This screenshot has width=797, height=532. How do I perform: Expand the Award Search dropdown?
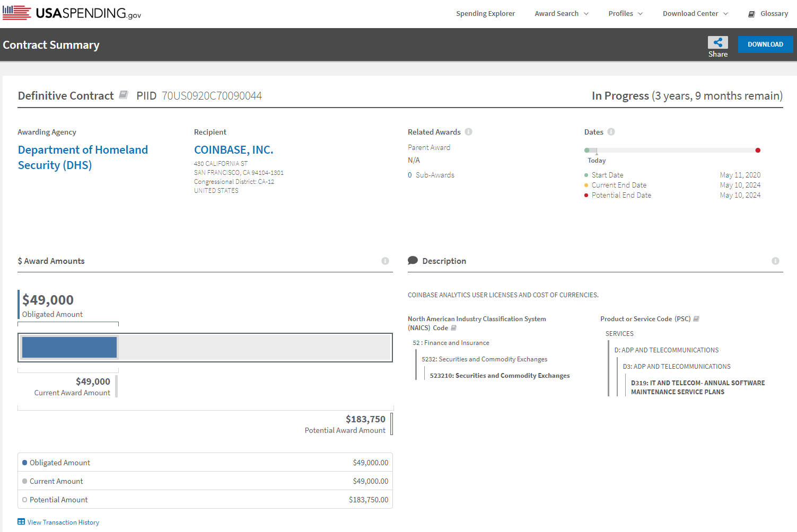tap(562, 14)
